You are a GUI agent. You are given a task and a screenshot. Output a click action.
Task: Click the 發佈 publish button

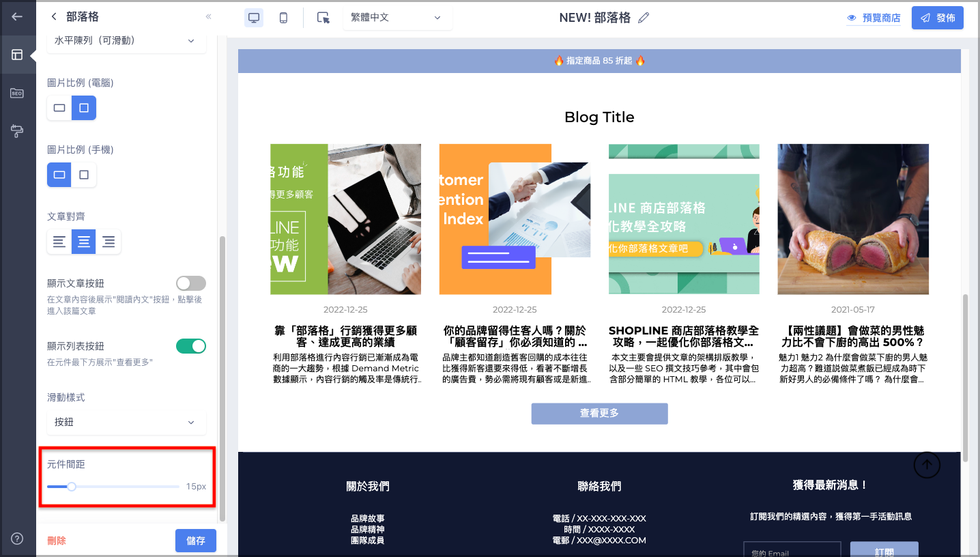point(938,18)
